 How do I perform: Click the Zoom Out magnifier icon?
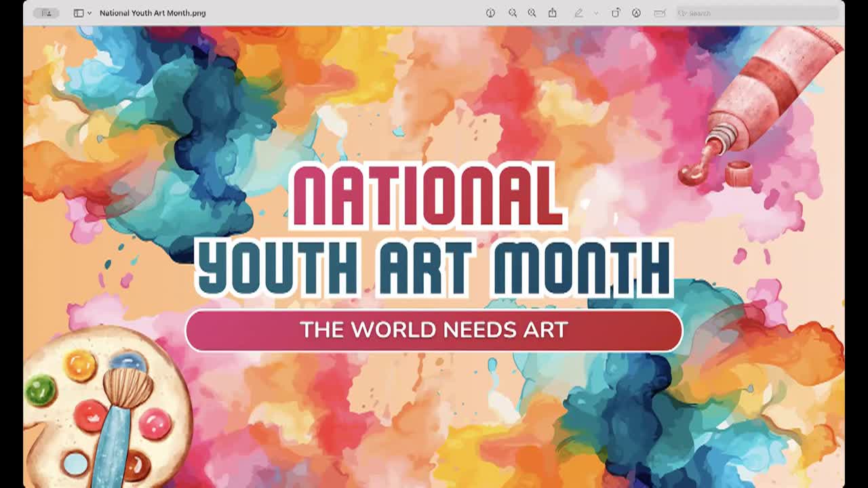(513, 13)
